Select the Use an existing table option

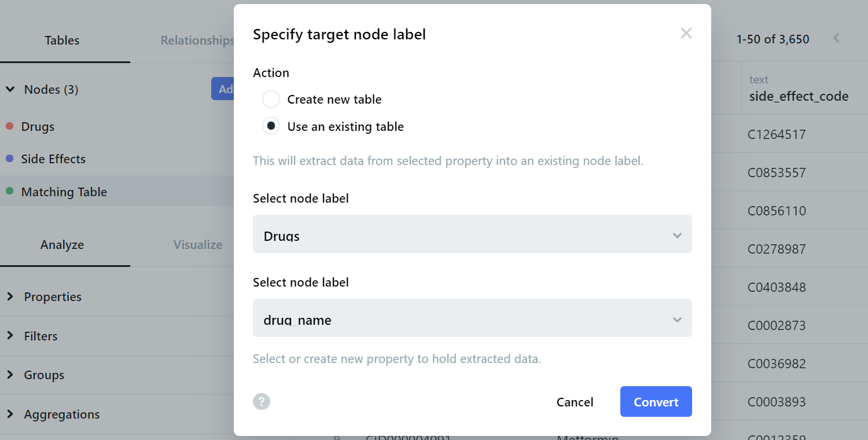click(x=271, y=126)
